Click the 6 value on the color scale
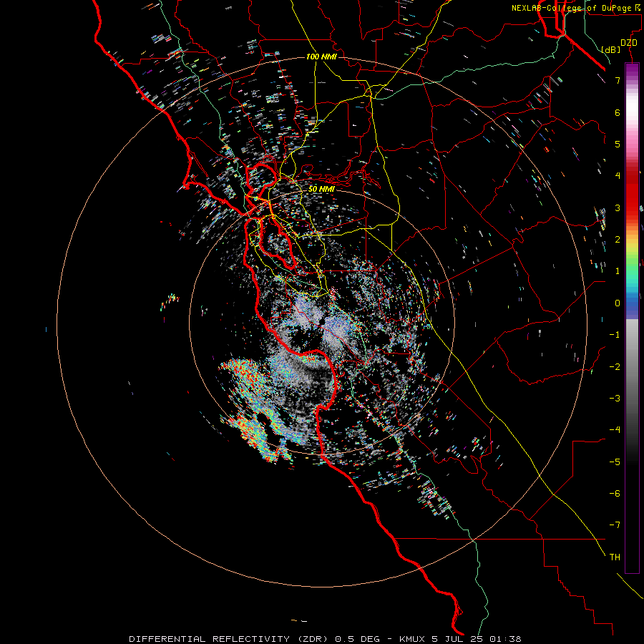The width and height of the screenshot is (644, 644). (x=618, y=112)
